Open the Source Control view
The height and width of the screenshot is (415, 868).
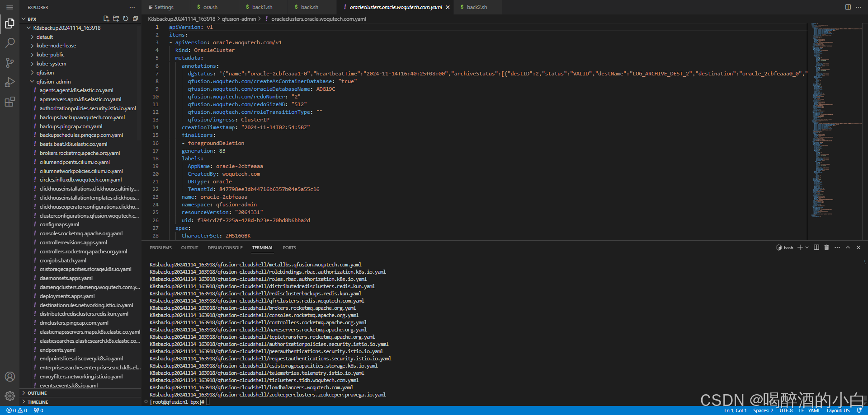tap(9, 63)
